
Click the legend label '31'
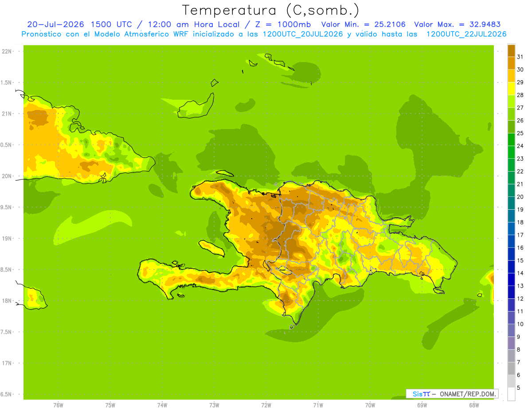(x=520, y=57)
